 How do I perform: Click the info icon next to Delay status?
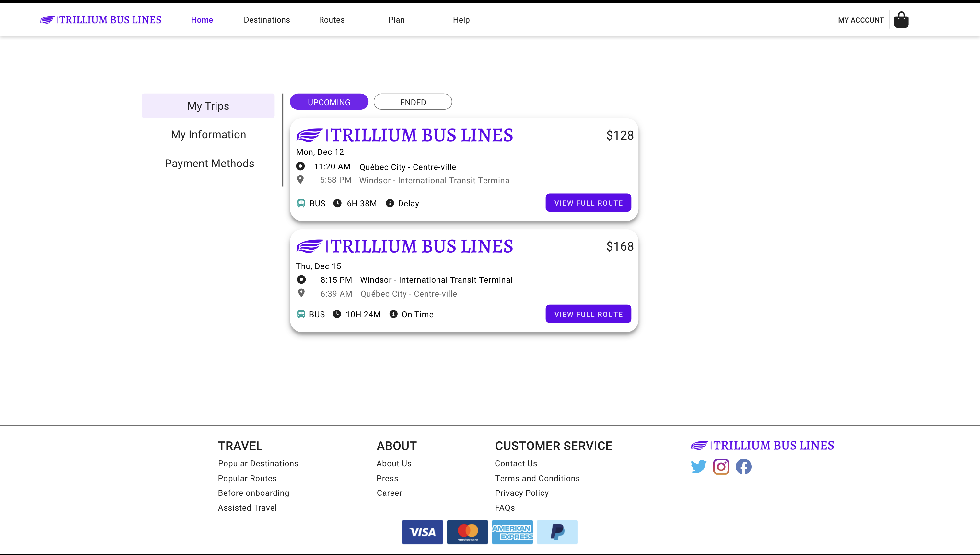pos(389,203)
